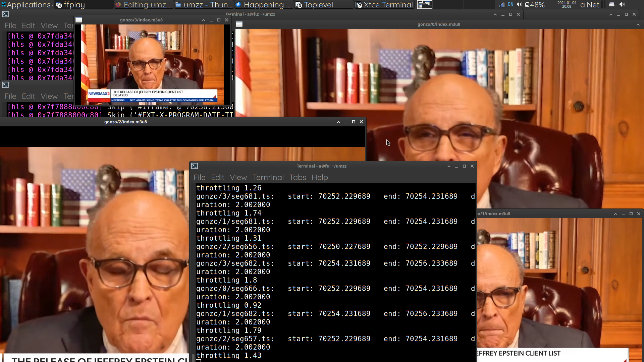Switch to the 'Happening ...' taskbar window
Viewport: 644px width, 362px height.
pos(263,5)
